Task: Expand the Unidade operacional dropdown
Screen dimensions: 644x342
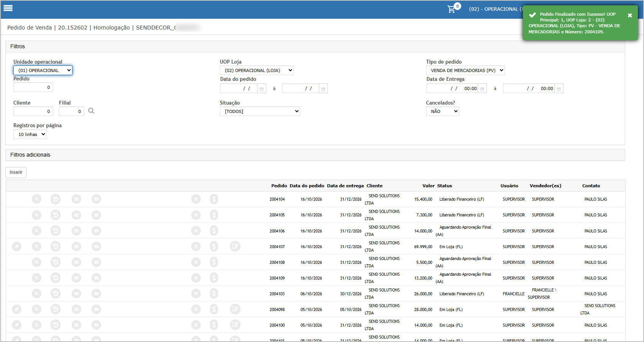Action: tap(43, 70)
